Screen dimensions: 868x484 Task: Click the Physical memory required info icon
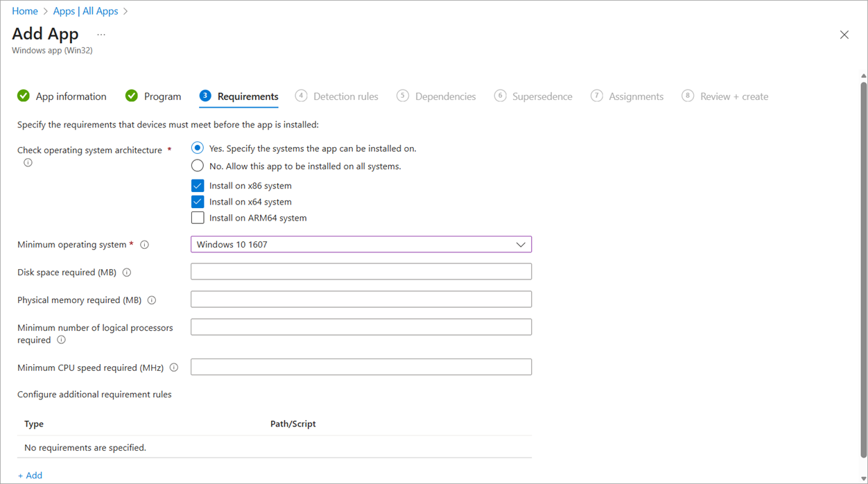pos(152,300)
